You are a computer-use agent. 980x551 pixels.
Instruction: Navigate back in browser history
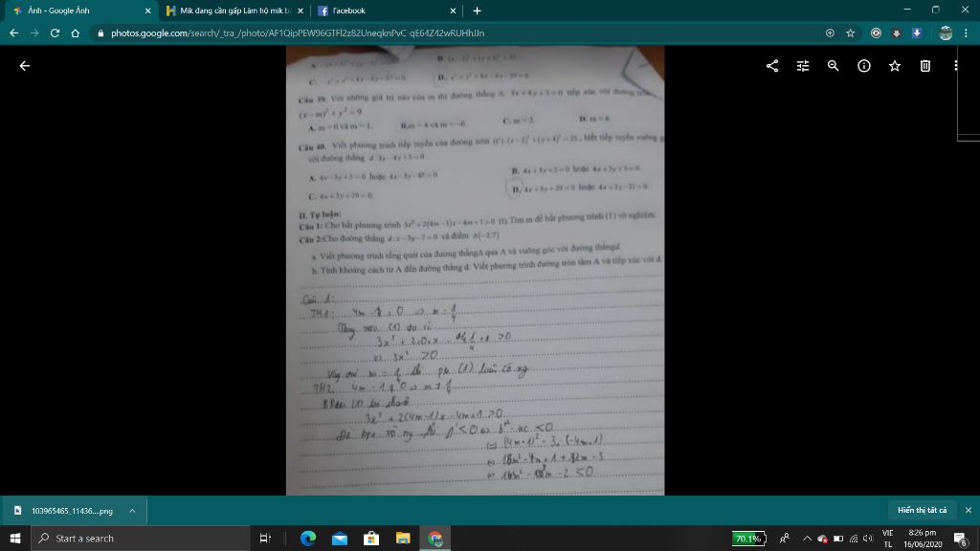click(13, 33)
